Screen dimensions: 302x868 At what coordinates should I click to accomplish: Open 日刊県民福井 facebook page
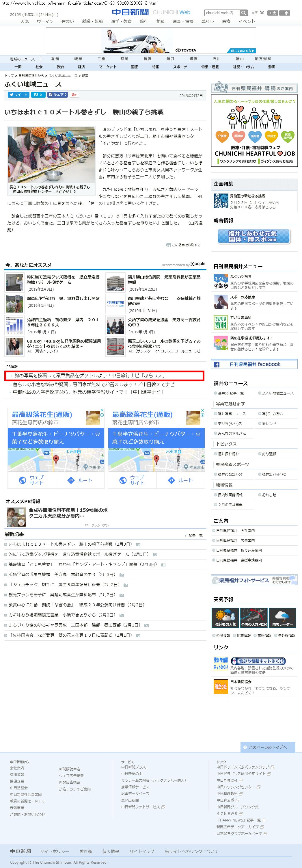point(254,364)
